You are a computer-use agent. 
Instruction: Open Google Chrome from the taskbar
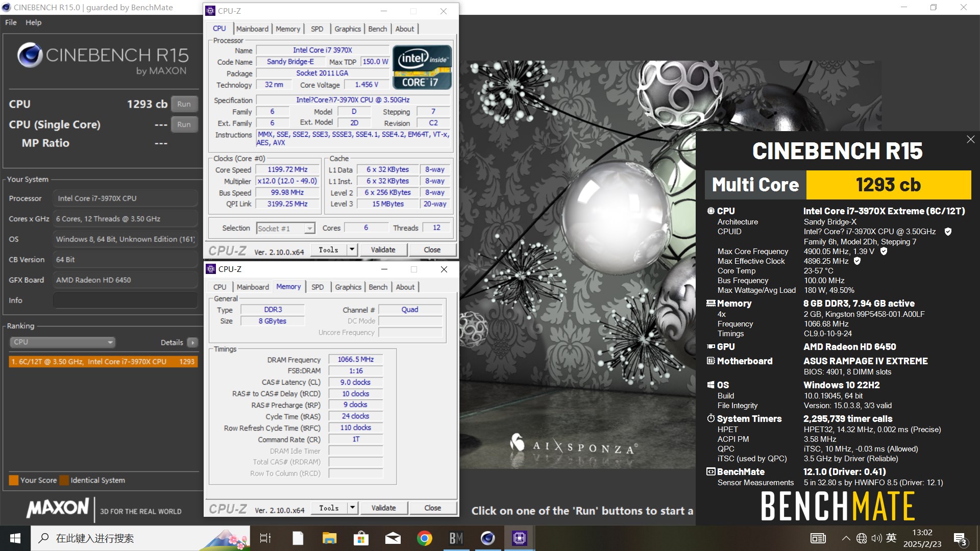coord(424,538)
